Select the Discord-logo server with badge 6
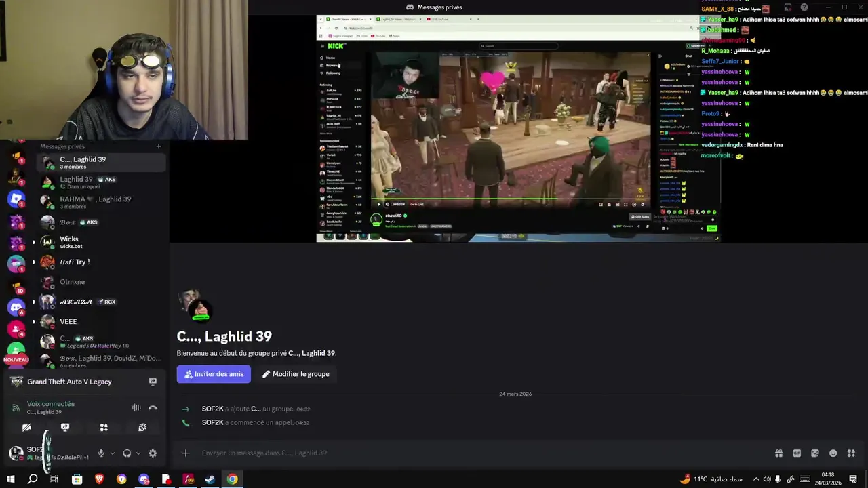The height and width of the screenshot is (488, 868). 16,307
